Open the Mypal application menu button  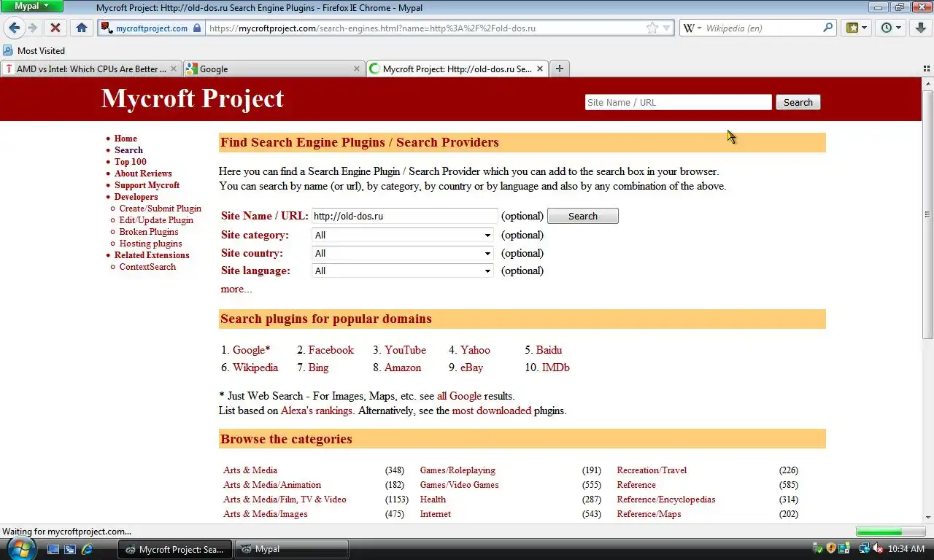[x=32, y=6]
